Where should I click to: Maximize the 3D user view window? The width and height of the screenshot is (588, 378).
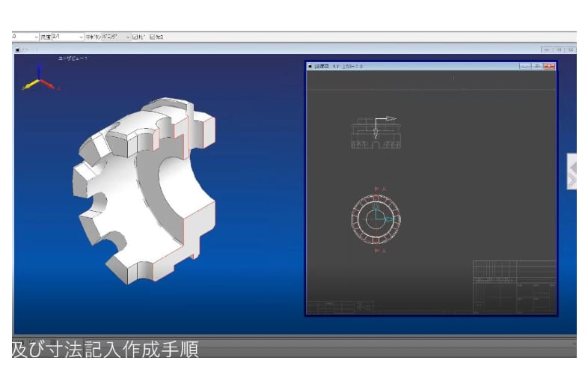559,49
